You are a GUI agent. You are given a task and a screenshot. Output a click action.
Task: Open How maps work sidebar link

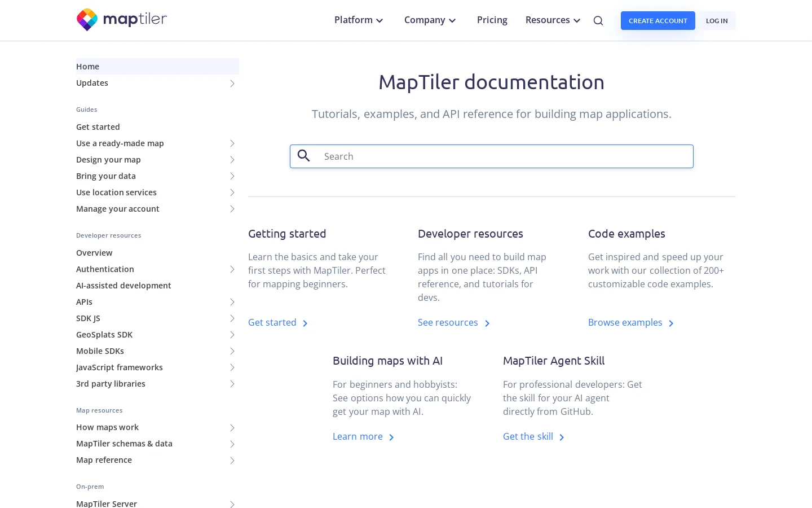pyautogui.click(x=107, y=427)
